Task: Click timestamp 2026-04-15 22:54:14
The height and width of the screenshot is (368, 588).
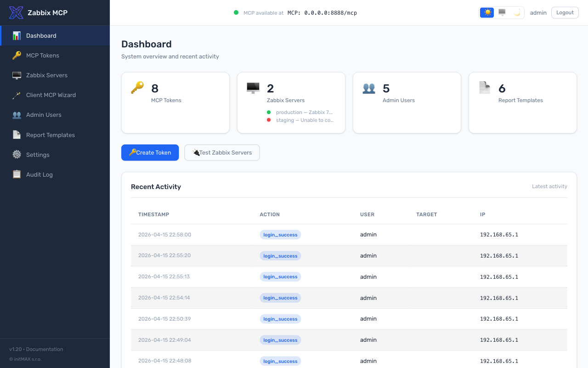Action: tap(164, 298)
